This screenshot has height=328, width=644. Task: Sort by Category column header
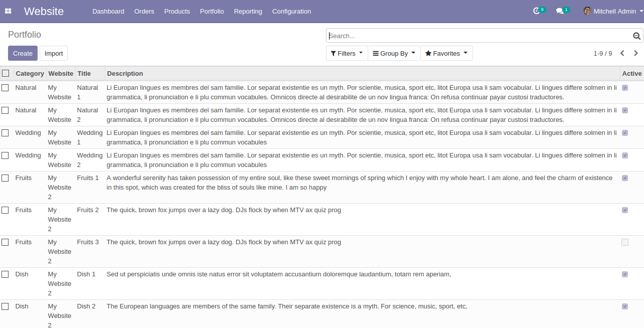click(30, 73)
